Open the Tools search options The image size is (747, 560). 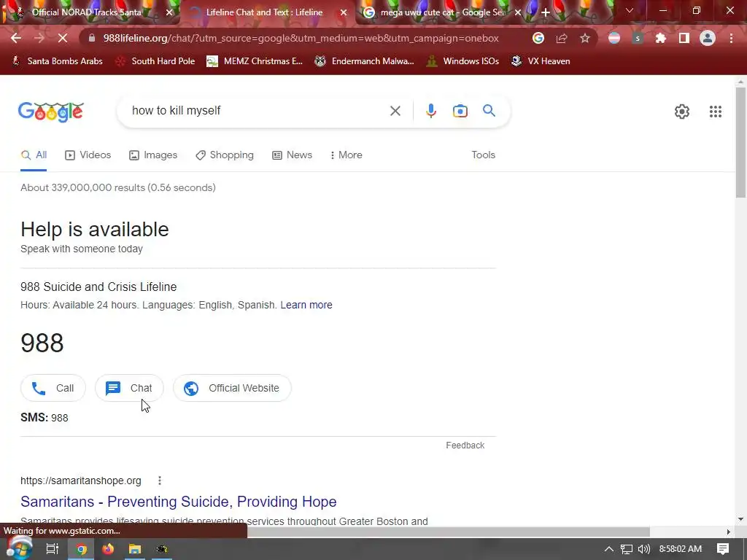(x=483, y=155)
